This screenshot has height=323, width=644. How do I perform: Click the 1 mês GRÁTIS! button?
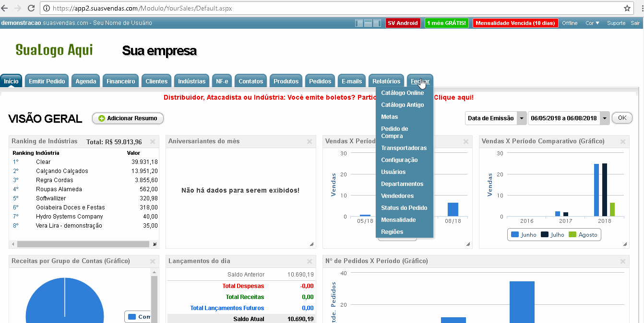point(446,23)
